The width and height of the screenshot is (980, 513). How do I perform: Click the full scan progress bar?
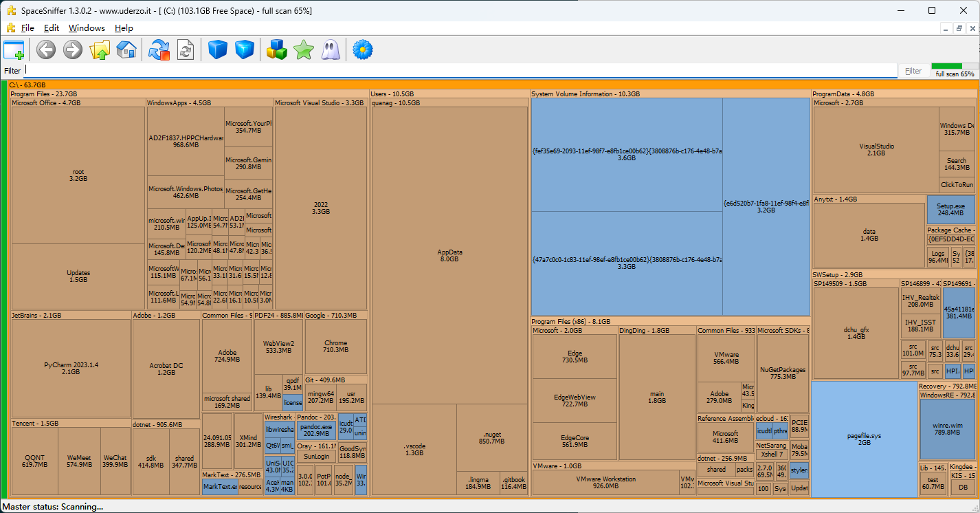click(955, 66)
